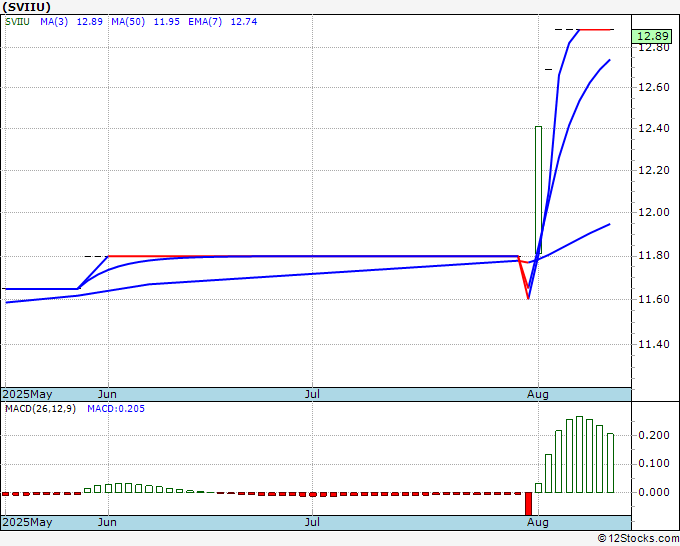The height and width of the screenshot is (546, 680).
Task: Click the tall green August candlestick
Action: click(x=538, y=190)
